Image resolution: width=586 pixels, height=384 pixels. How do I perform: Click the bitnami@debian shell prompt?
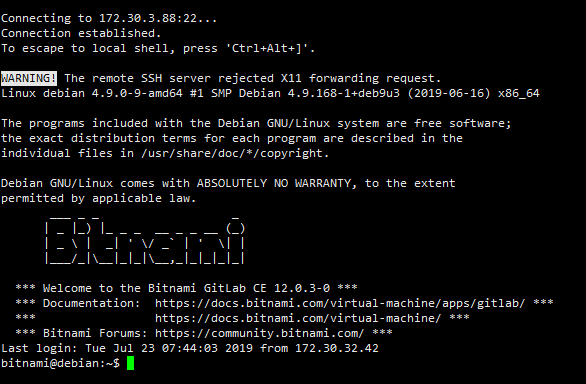(x=60, y=363)
